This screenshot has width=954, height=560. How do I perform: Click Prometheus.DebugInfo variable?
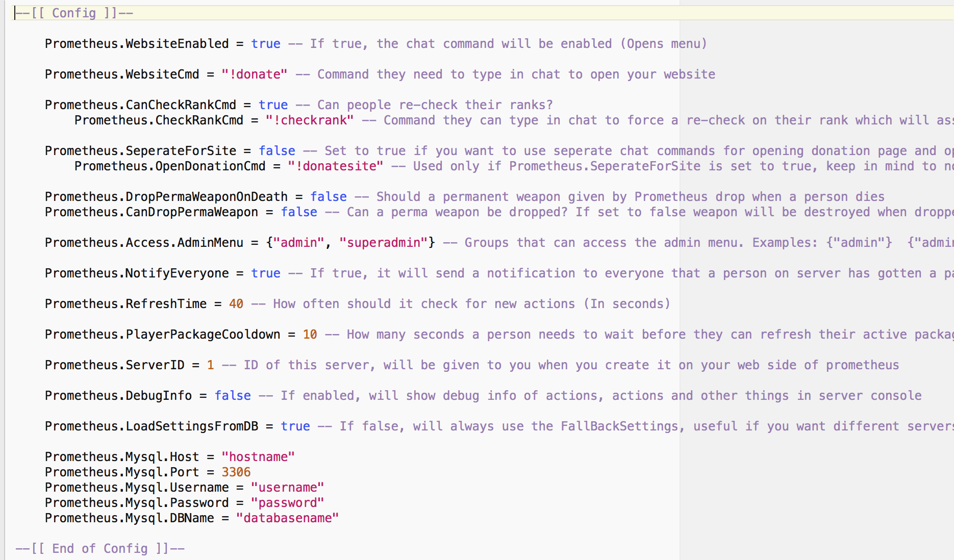tap(118, 396)
